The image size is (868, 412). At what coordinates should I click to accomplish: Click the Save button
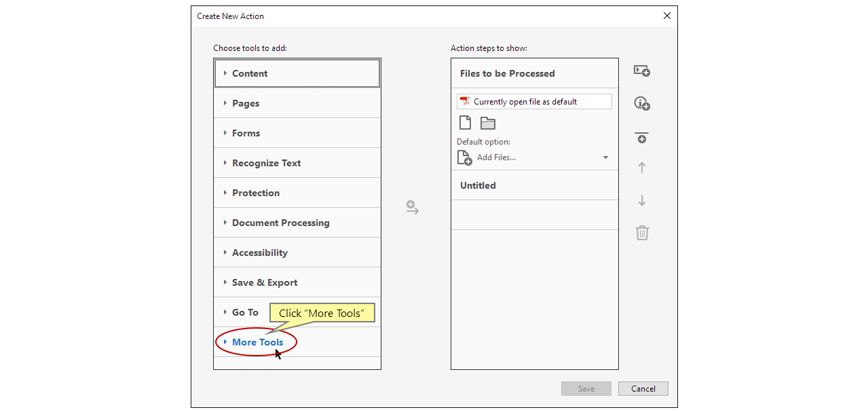click(586, 388)
